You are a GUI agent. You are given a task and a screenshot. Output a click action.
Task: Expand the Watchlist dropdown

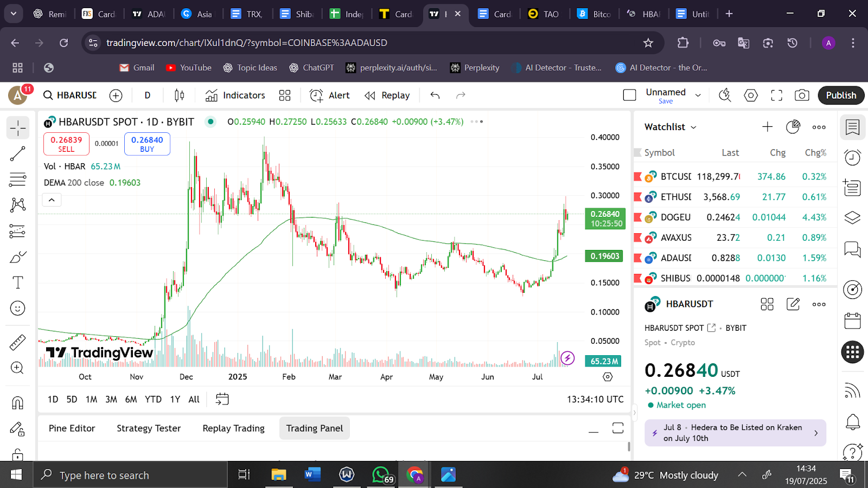pyautogui.click(x=671, y=127)
